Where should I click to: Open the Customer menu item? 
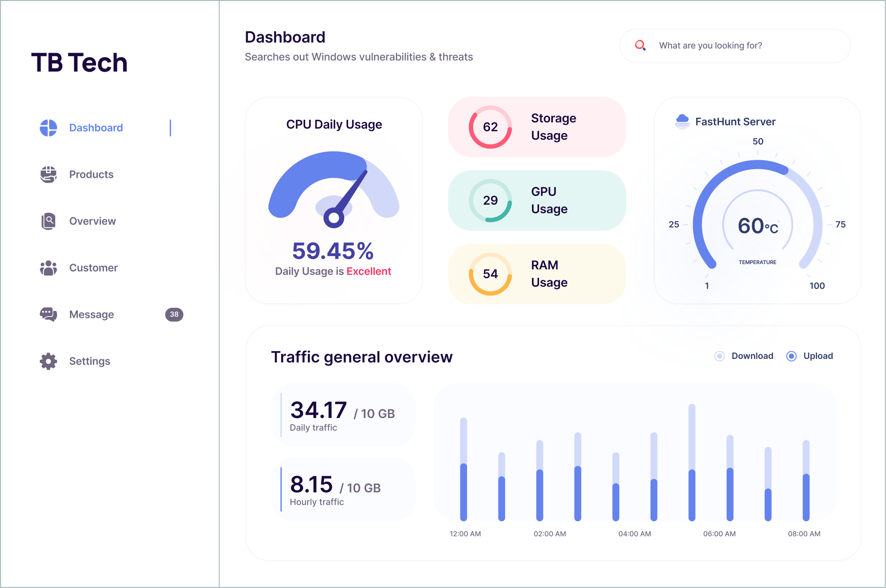coord(94,268)
